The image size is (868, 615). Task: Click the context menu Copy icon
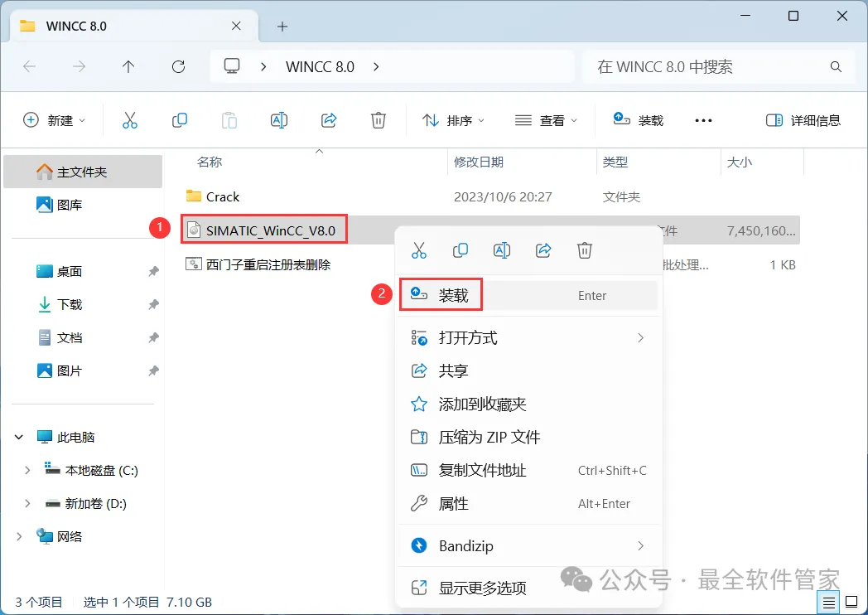460,250
